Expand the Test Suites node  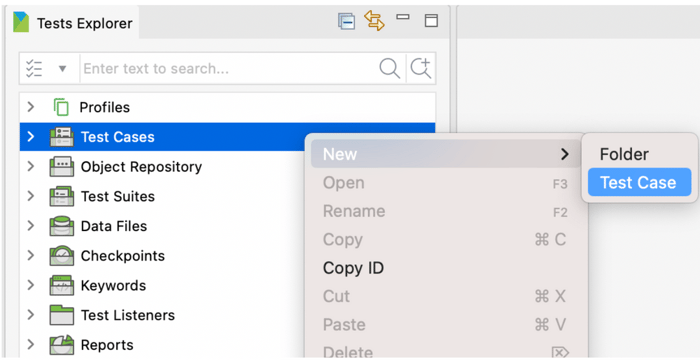[x=30, y=196]
